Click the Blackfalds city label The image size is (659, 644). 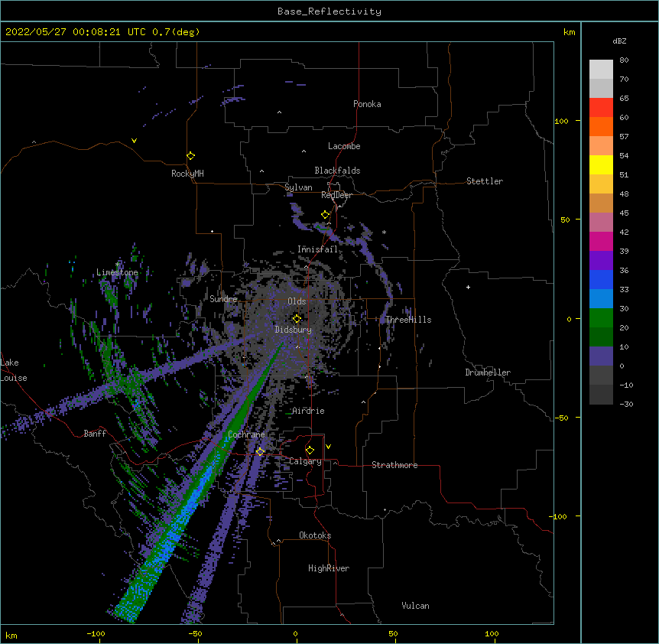pyautogui.click(x=337, y=171)
